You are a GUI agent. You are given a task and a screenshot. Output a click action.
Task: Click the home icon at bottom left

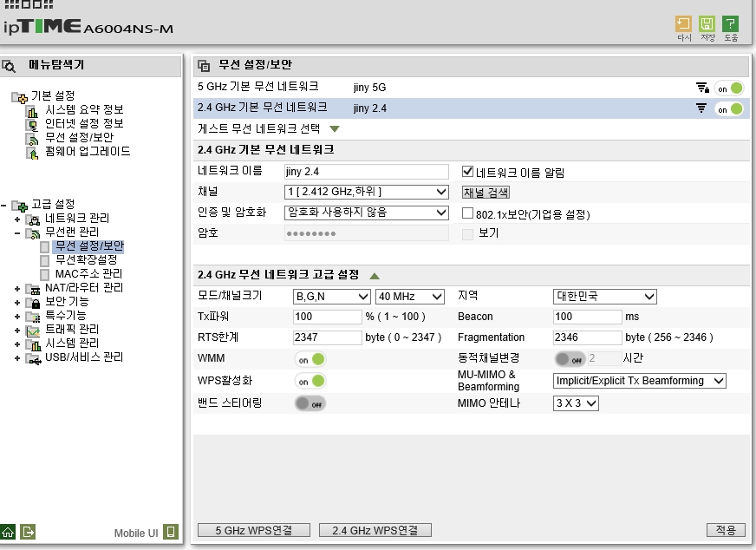(x=8, y=532)
